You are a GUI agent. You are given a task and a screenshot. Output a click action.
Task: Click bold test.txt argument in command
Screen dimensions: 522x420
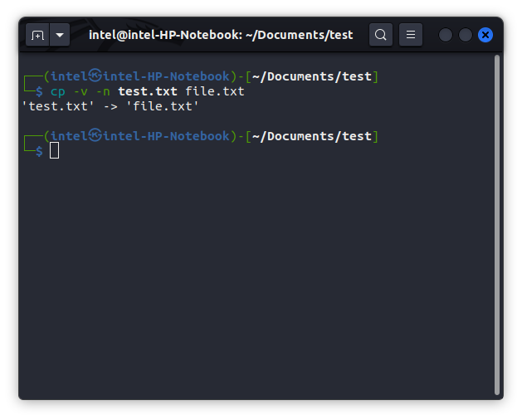tap(147, 91)
